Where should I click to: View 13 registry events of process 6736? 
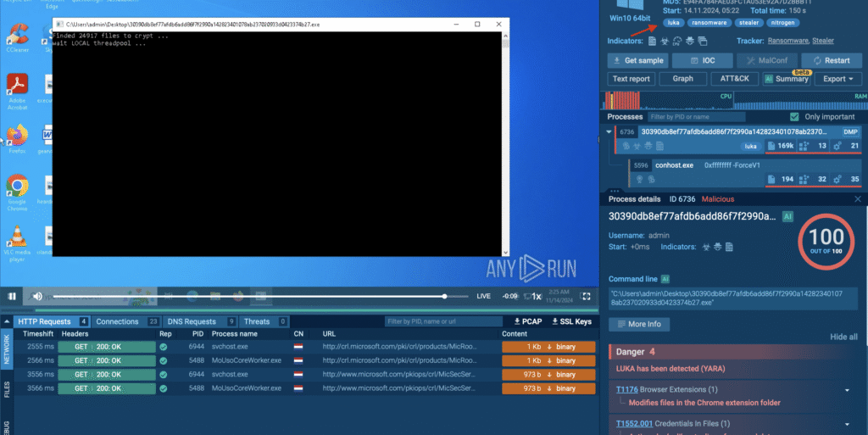[814, 146]
